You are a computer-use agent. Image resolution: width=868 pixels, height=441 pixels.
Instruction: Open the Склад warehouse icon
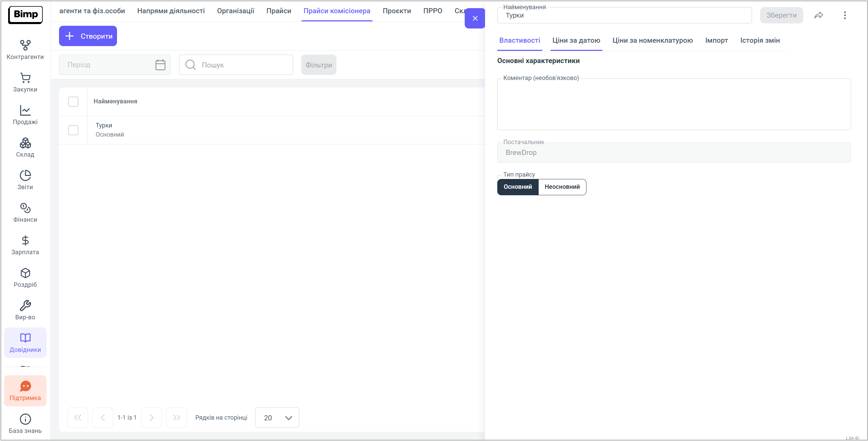click(x=25, y=143)
